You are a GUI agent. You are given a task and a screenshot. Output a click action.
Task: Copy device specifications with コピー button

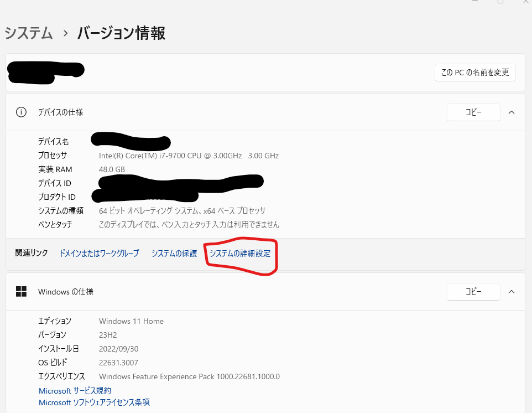point(473,112)
